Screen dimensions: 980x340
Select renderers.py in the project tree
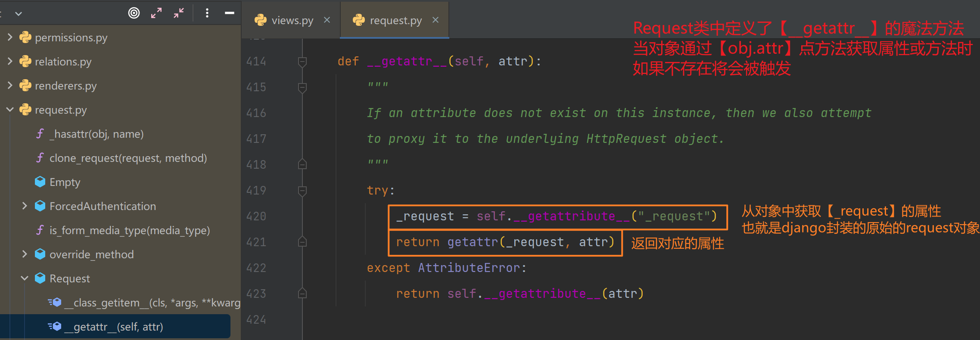tap(66, 86)
